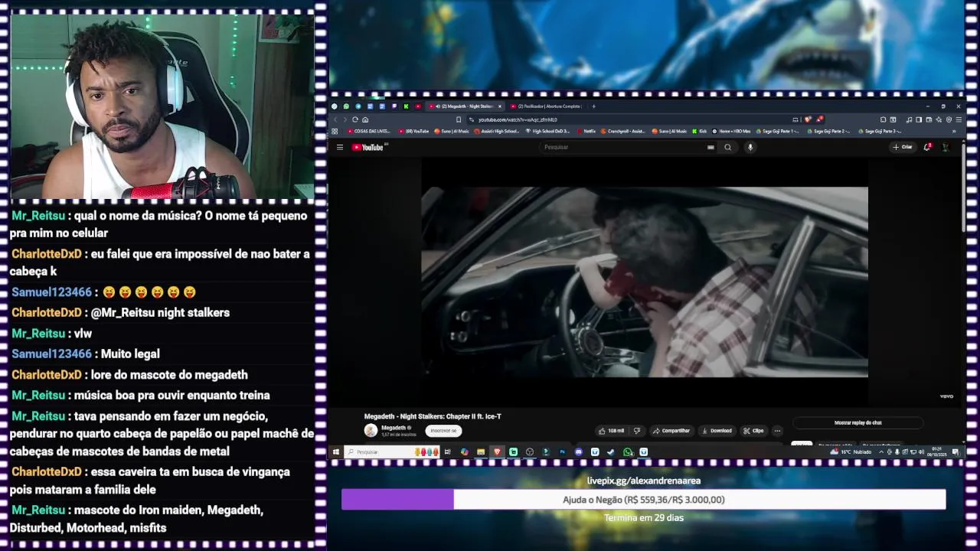
Task: Click the Brave Shields lion icon
Action: point(808,119)
